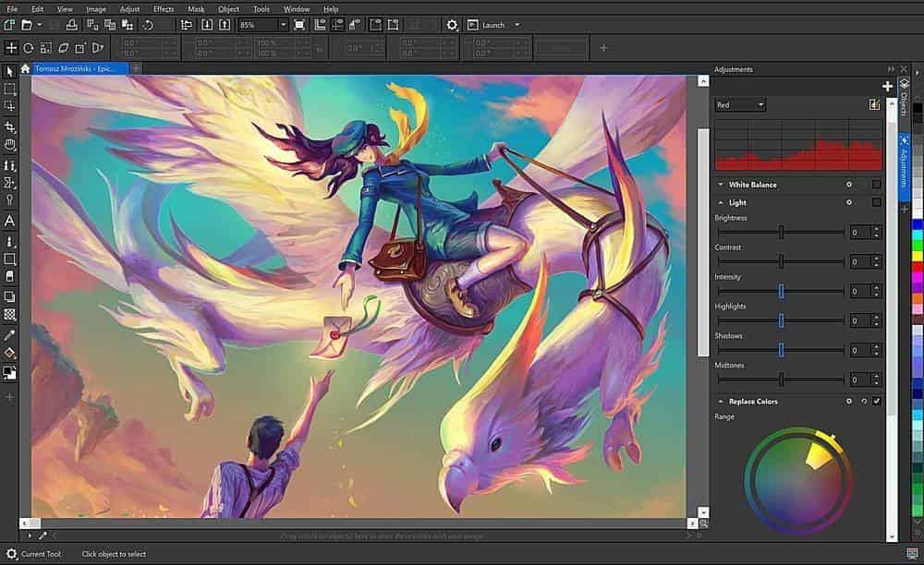This screenshot has height=565, width=924.
Task: Collapse the Light section
Action: [x=720, y=202]
